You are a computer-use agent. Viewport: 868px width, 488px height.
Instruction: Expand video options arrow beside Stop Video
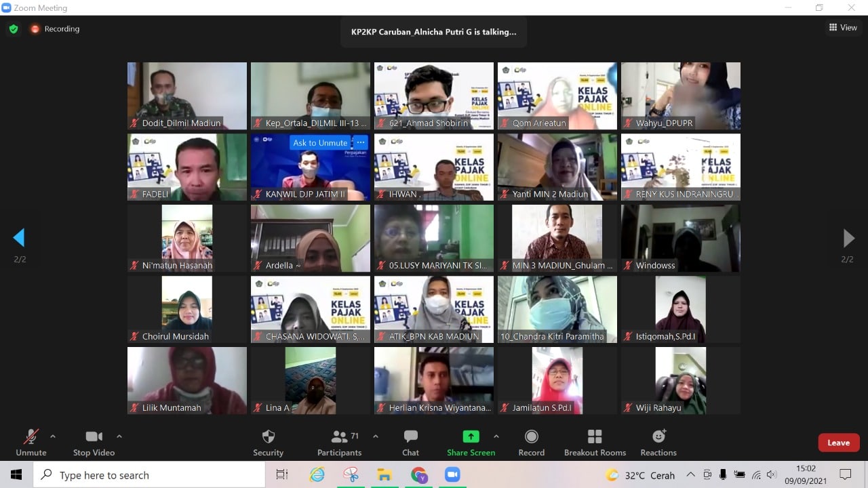[119, 436]
